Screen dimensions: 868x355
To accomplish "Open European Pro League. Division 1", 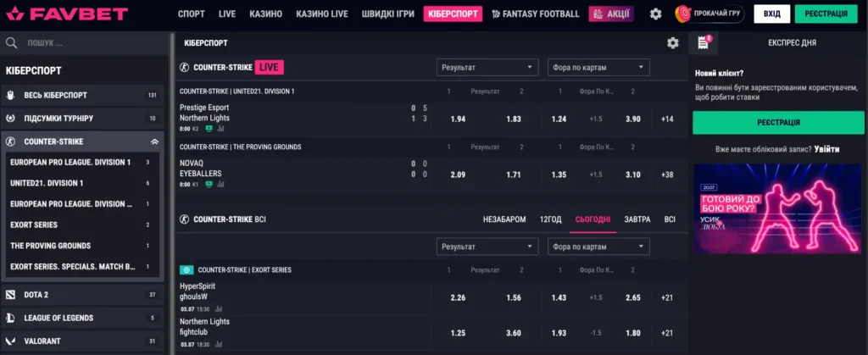I will pos(83,163).
